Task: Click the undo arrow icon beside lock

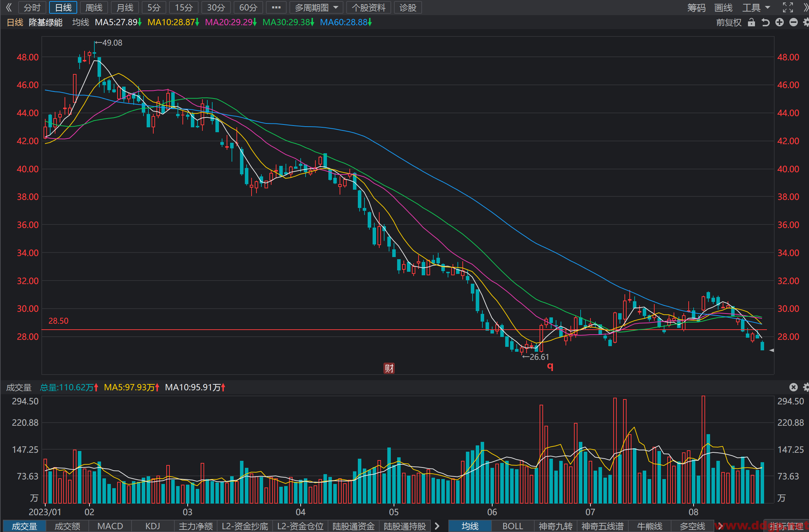Action: pos(765,22)
